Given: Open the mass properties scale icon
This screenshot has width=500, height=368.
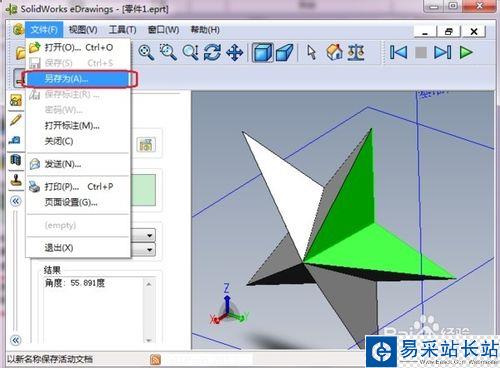Looking at the screenshot, I should point(355,52).
